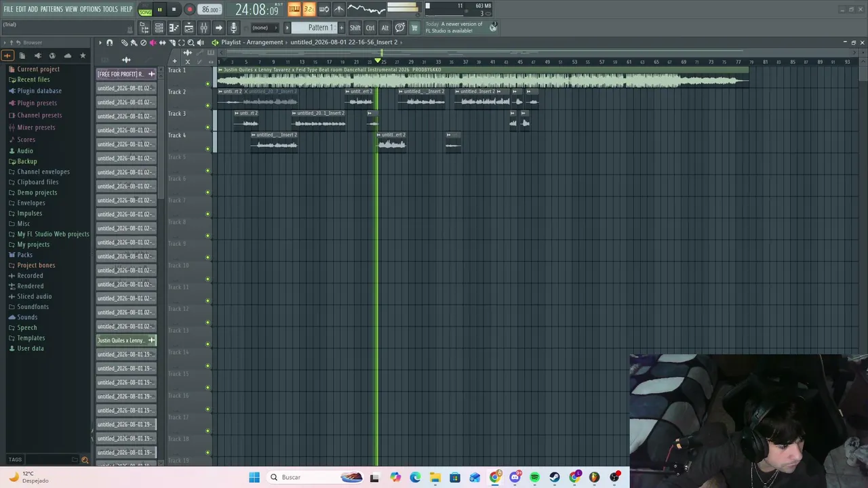Click the hint speech bubble icon beside Alt

click(400, 28)
